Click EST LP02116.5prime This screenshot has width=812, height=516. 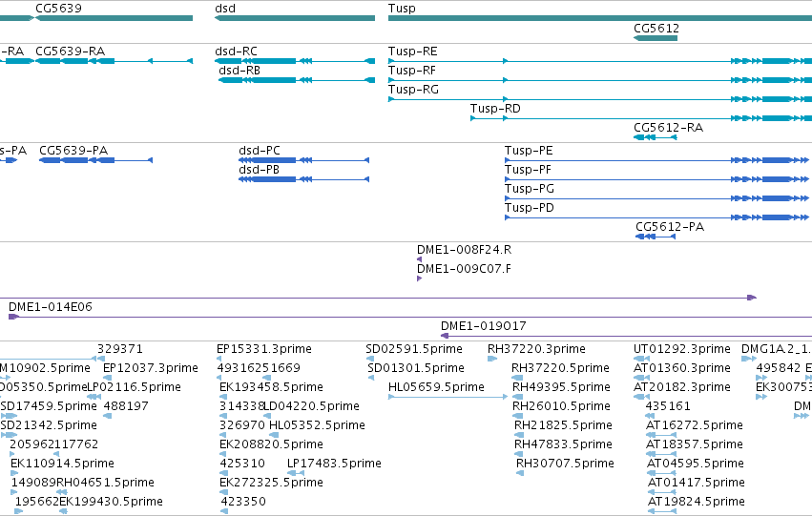coord(135,387)
